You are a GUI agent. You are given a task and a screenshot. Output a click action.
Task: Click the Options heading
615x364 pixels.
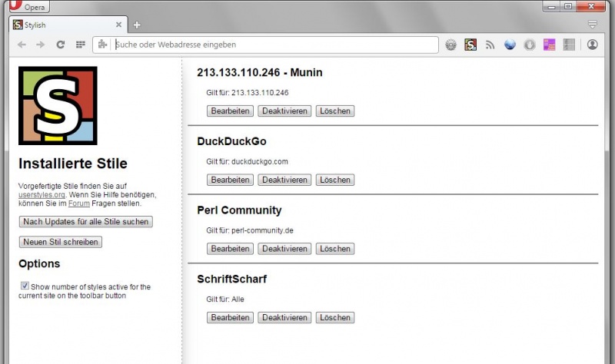[x=39, y=263]
